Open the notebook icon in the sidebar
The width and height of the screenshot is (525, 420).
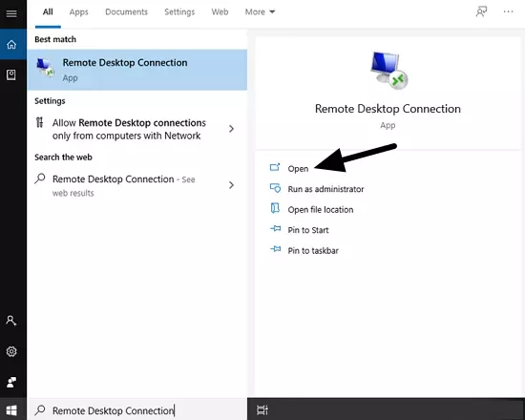11,74
